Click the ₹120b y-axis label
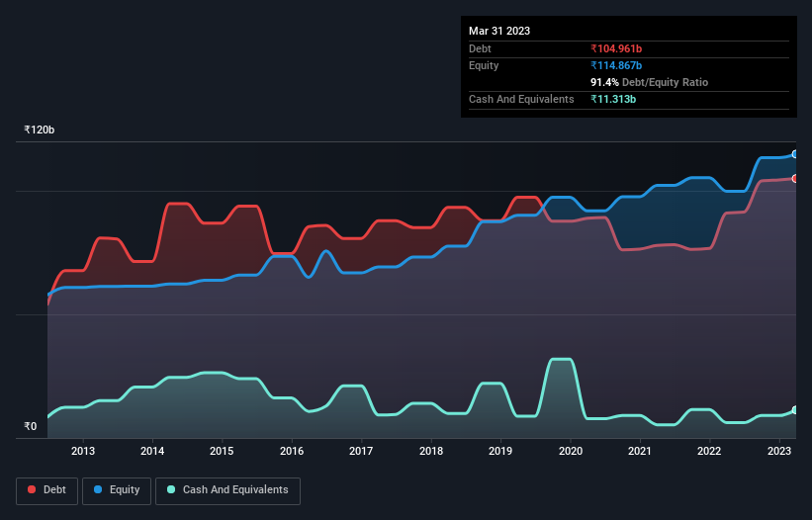The height and width of the screenshot is (520, 812). [x=40, y=130]
